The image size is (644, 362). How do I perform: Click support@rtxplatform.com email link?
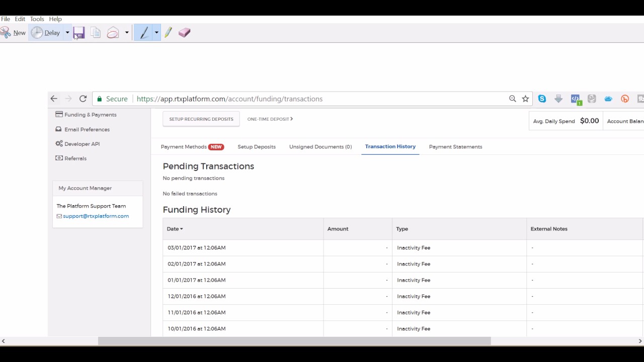tap(96, 216)
